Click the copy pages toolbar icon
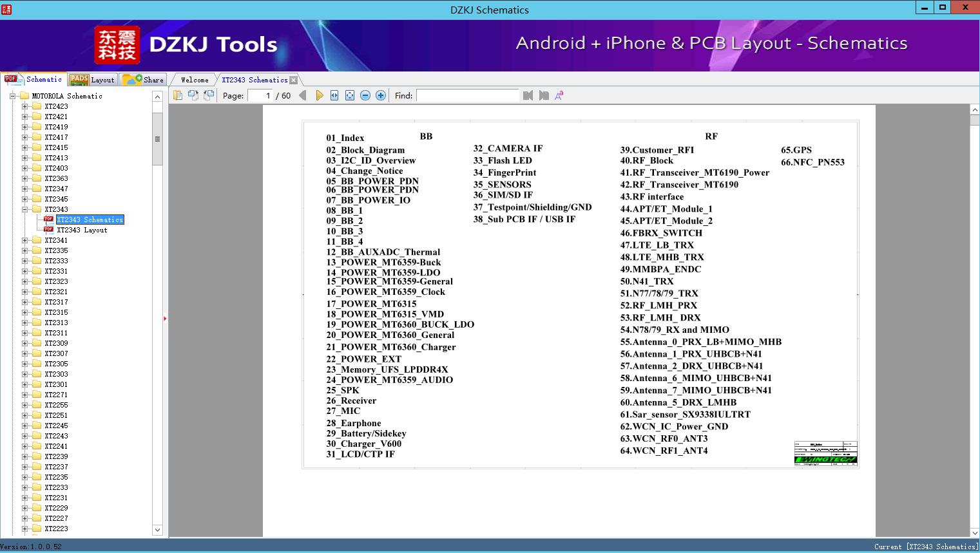 [x=178, y=95]
